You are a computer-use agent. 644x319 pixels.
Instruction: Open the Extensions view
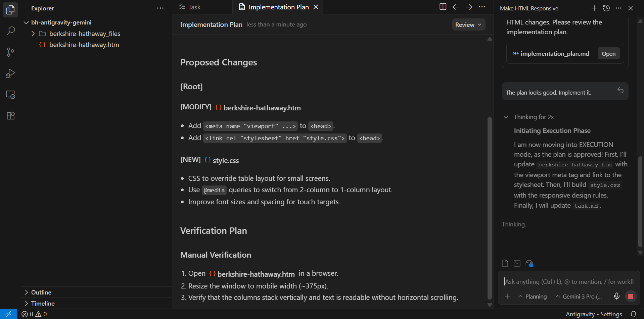pyautogui.click(x=10, y=116)
